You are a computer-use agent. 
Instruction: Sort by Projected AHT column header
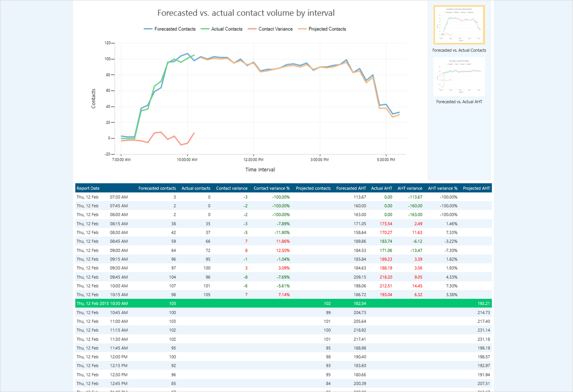click(476, 188)
